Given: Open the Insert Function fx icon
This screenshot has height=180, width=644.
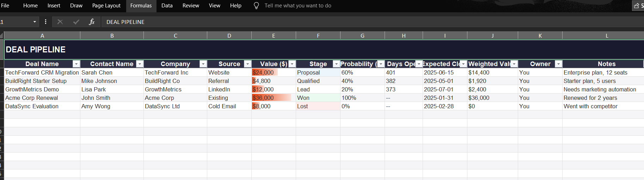Looking at the screenshot, I should [x=92, y=22].
